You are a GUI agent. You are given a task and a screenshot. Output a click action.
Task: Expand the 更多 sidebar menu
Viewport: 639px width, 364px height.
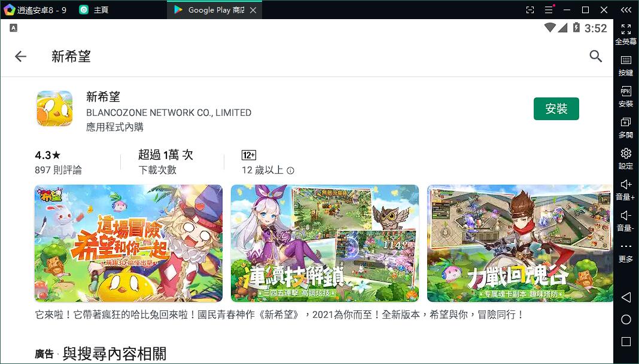coord(626,247)
